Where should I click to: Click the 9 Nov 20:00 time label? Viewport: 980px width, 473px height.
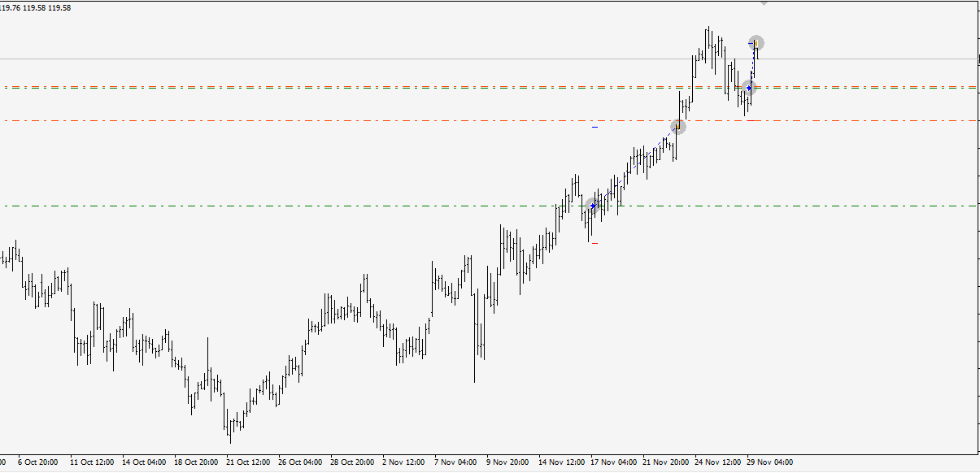click(508, 462)
